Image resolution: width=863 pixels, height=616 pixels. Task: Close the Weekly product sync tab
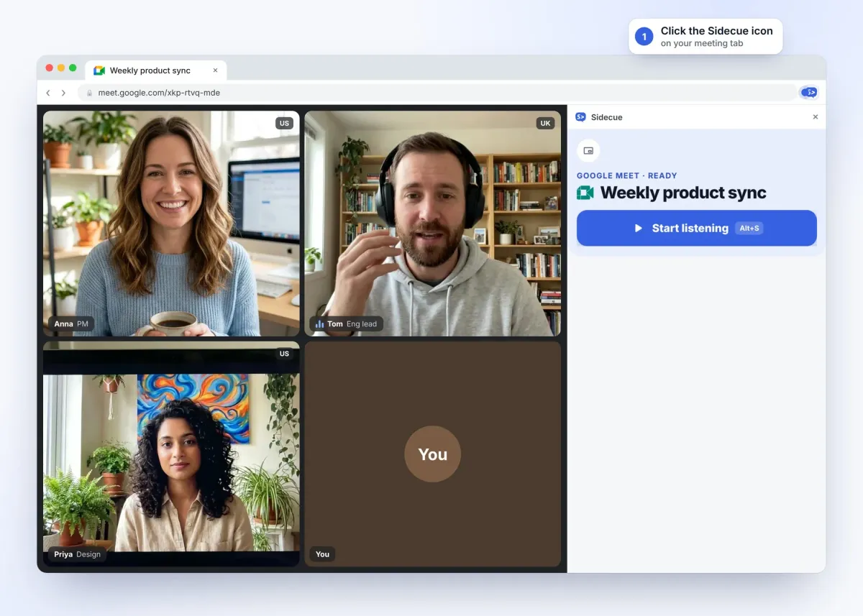tap(215, 70)
